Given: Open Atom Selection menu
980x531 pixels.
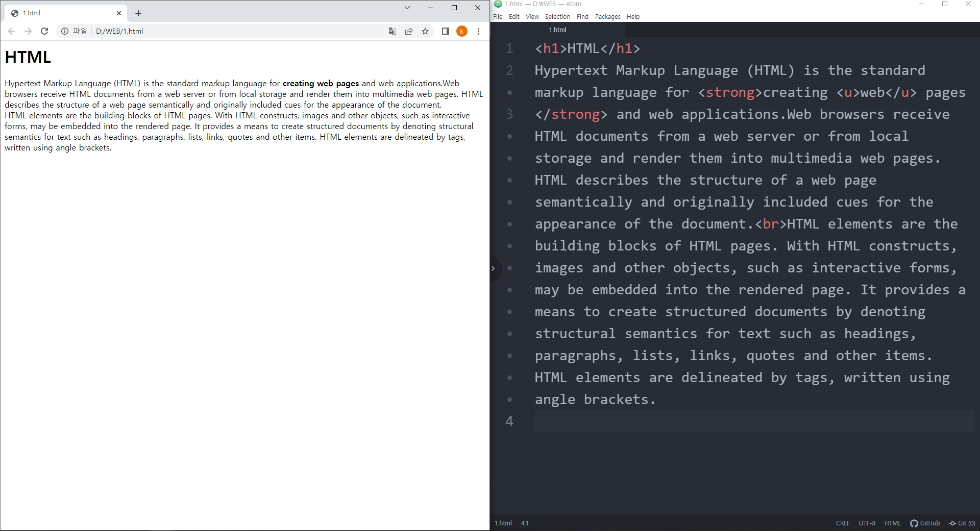Looking at the screenshot, I should (x=557, y=17).
